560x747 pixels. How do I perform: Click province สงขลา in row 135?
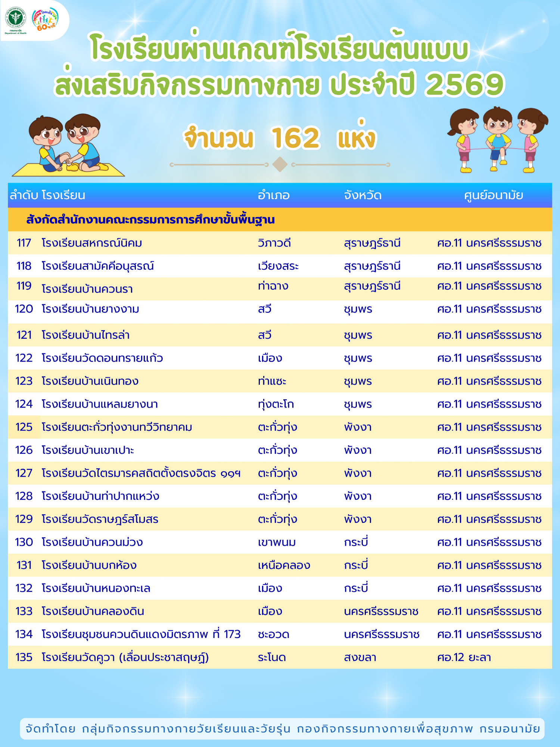[360, 657]
